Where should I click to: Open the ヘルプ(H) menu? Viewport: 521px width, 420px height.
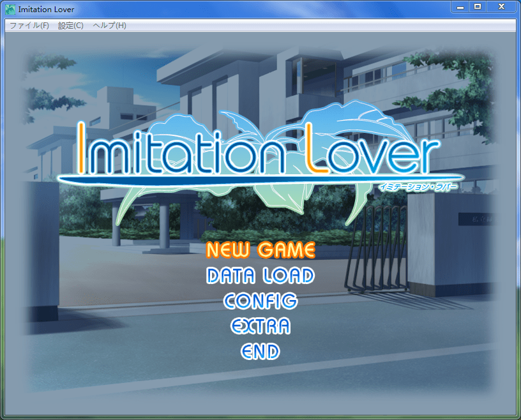pyautogui.click(x=109, y=26)
